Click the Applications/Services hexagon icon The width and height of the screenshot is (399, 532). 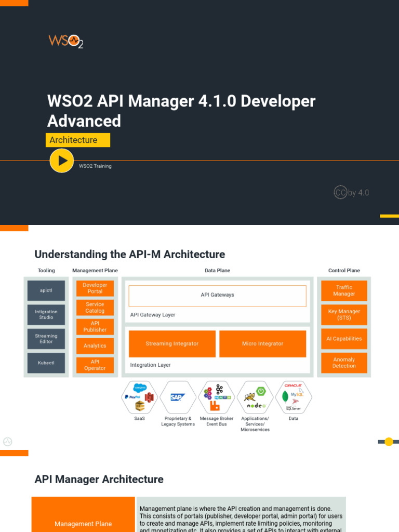tap(255, 397)
